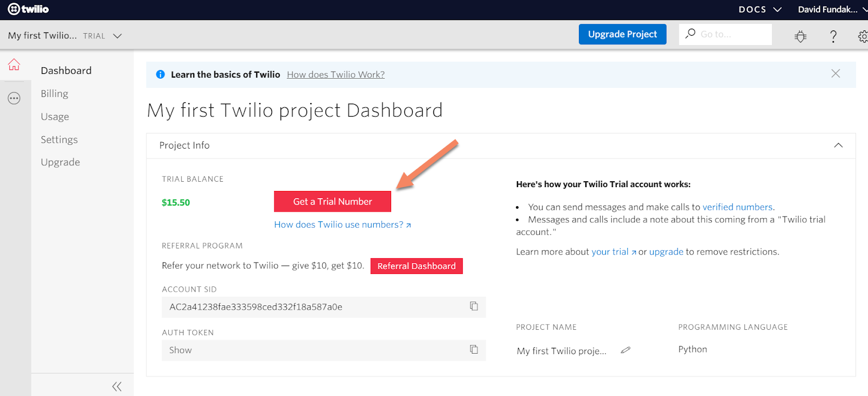
Task: Click the Account SID field
Action: pyautogui.click(x=323, y=307)
